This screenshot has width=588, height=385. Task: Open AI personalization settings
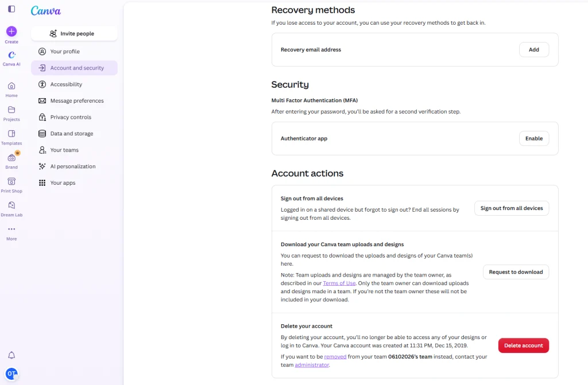point(74,166)
